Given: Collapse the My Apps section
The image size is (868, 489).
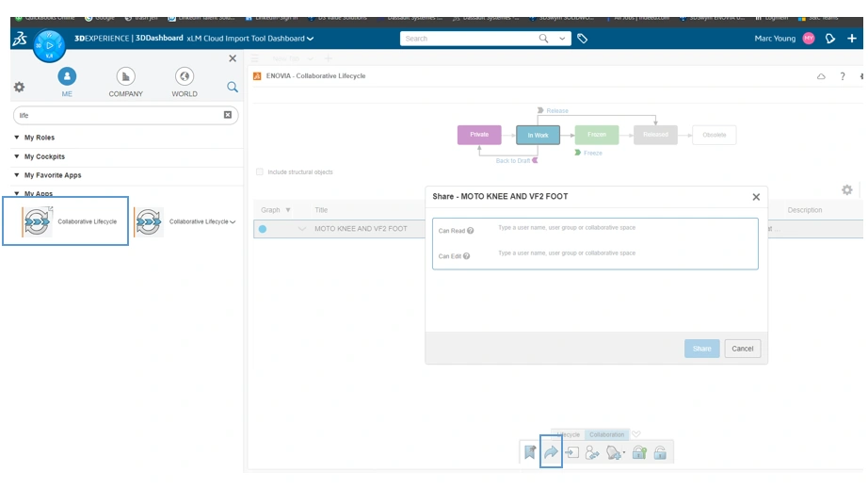Looking at the screenshot, I should point(17,193).
